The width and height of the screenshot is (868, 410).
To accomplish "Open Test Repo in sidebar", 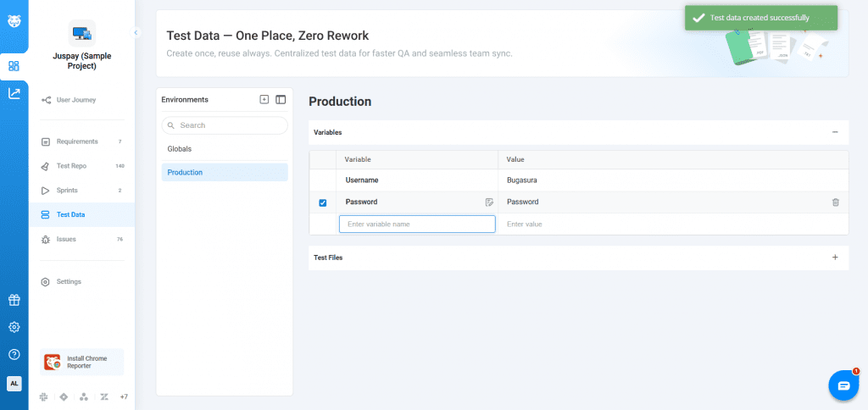I will click(71, 166).
